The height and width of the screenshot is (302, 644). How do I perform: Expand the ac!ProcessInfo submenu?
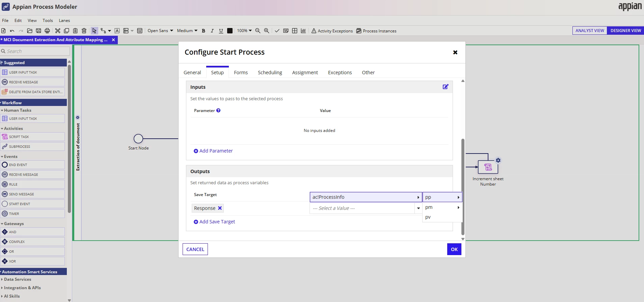(x=366, y=197)
